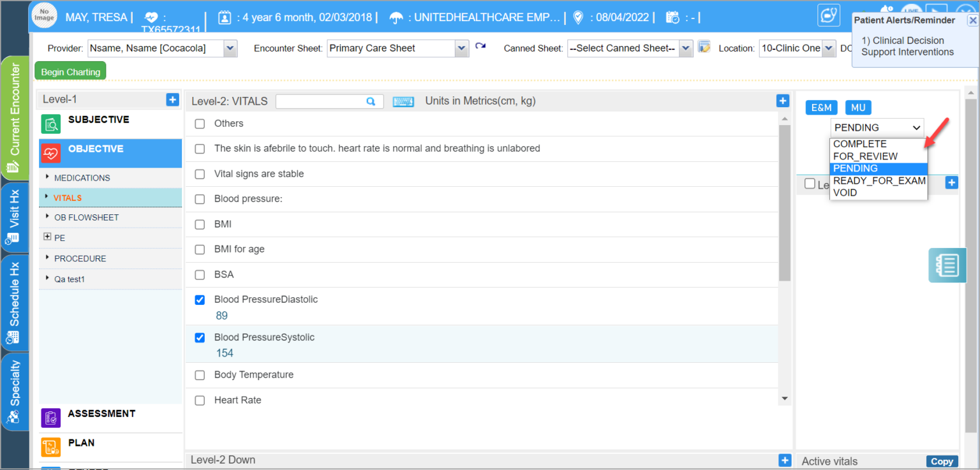Click the keyboard icon beside vitals search
Image resolution: width=980 pixels, height=470 pixels.
(403, 101)
